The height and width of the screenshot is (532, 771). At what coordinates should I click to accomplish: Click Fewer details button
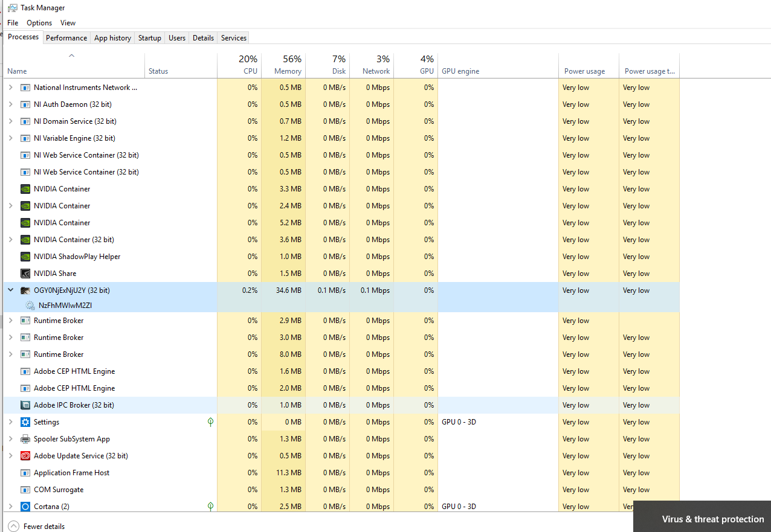(36, 527)
